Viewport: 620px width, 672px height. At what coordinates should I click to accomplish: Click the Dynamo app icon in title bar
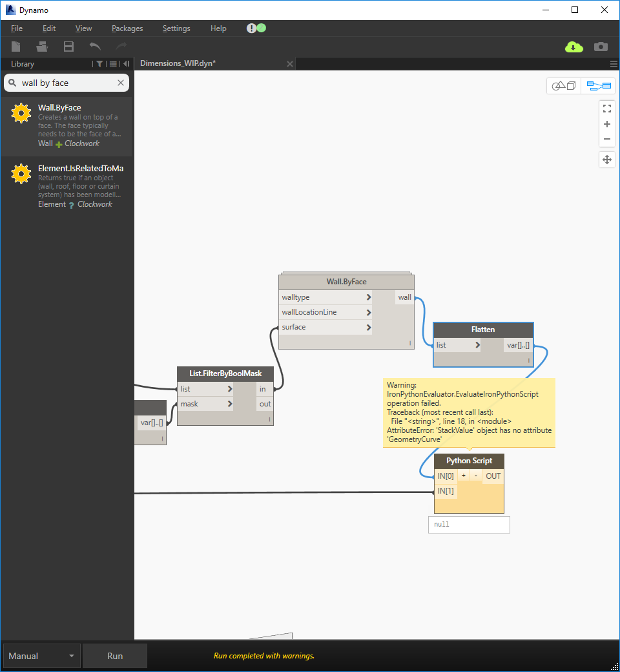10,10
